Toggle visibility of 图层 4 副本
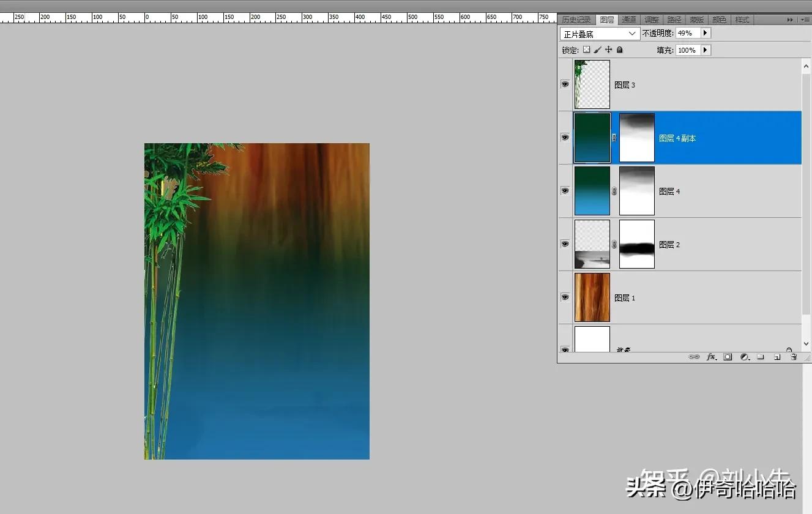The width and height of the screenshot is (812, 514). click(x=565, y=138)
